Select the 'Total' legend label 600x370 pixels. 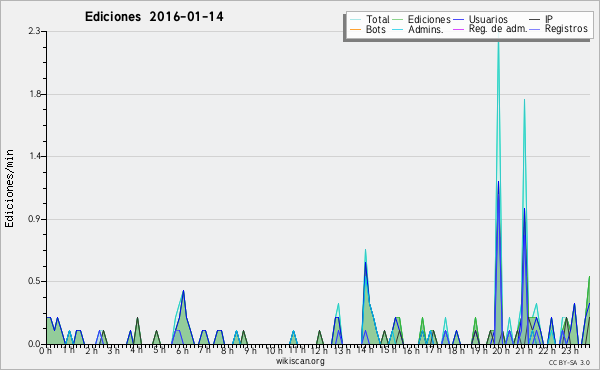click(x=378, y=19)
